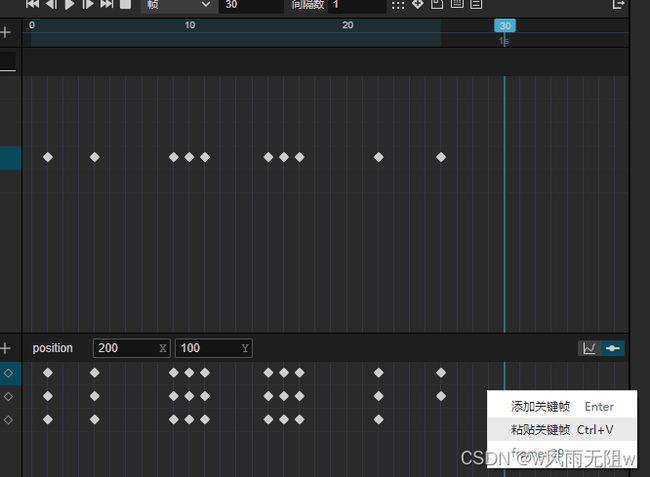Open the 帧 time unit dropdown
Screen dimensions: 650x477
pos(179,5)
